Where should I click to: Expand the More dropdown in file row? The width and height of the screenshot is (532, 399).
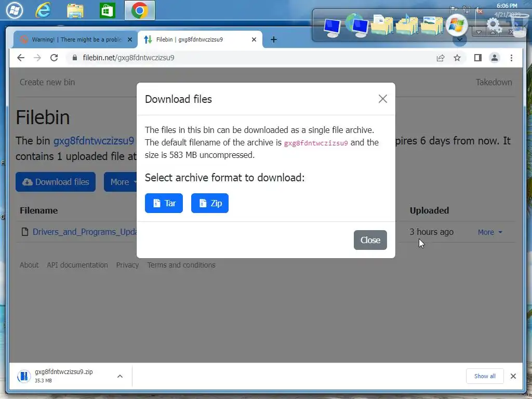[x=490, y=232]
